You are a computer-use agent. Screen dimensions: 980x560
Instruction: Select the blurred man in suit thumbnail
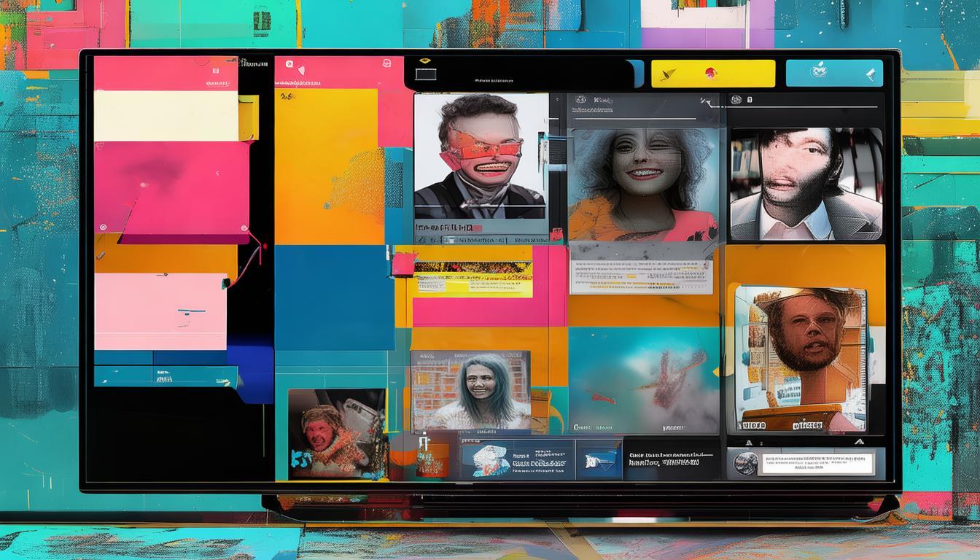tap(806, 184)
